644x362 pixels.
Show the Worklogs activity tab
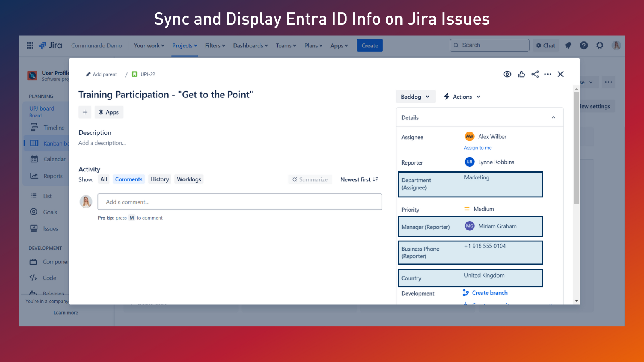(189, 179)
